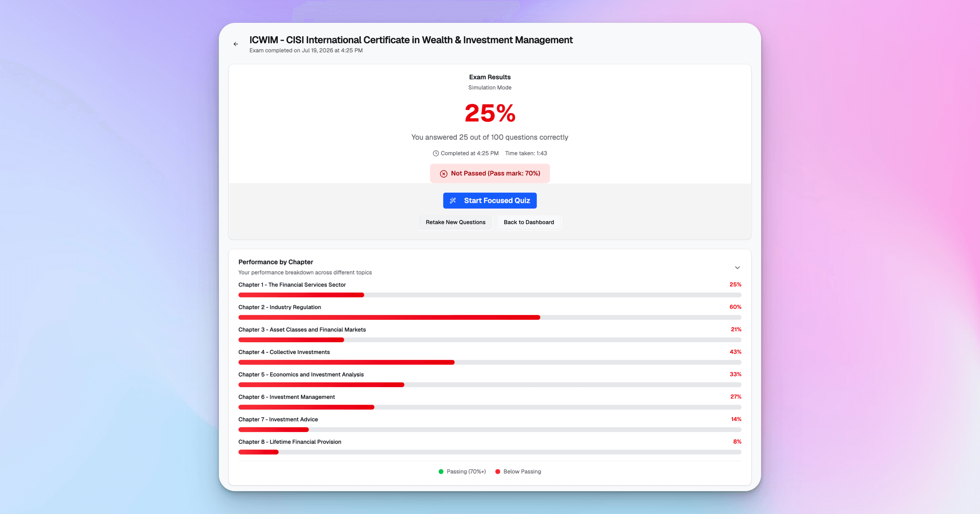Collapse the Performance by Chapter section chevron

[737, 268]
